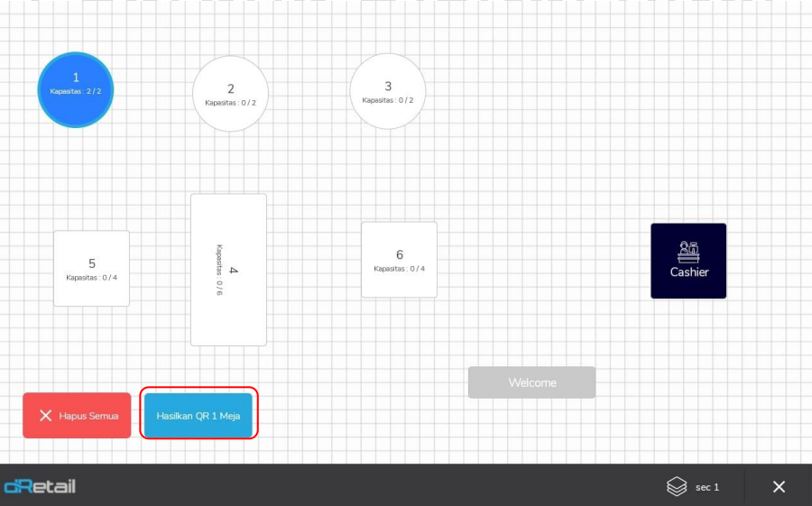
Task: Click Hasilkan QR 1 Meja button
Action: click(198, 416)
